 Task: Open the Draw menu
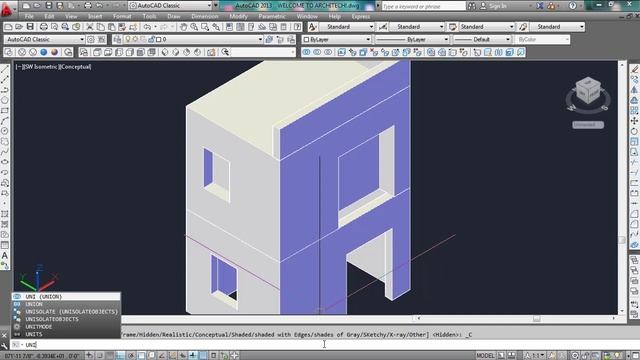[x=173, y=16]
